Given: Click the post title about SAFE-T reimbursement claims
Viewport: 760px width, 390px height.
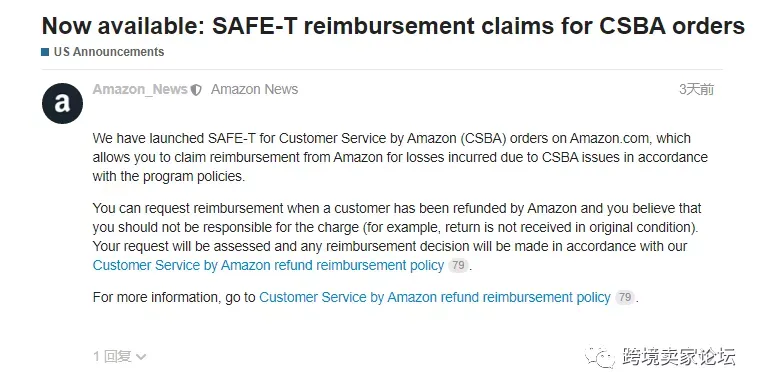Looking at the screenshot, I should click(x=393, y=26).
